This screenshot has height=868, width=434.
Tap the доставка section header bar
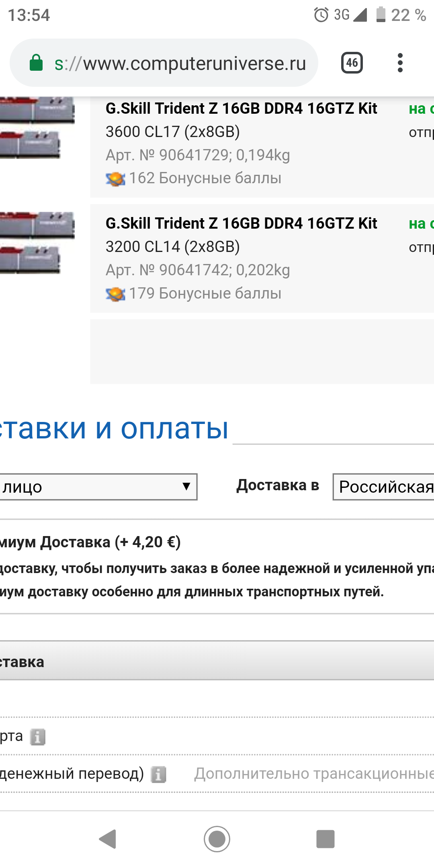[x=217, y=661]
